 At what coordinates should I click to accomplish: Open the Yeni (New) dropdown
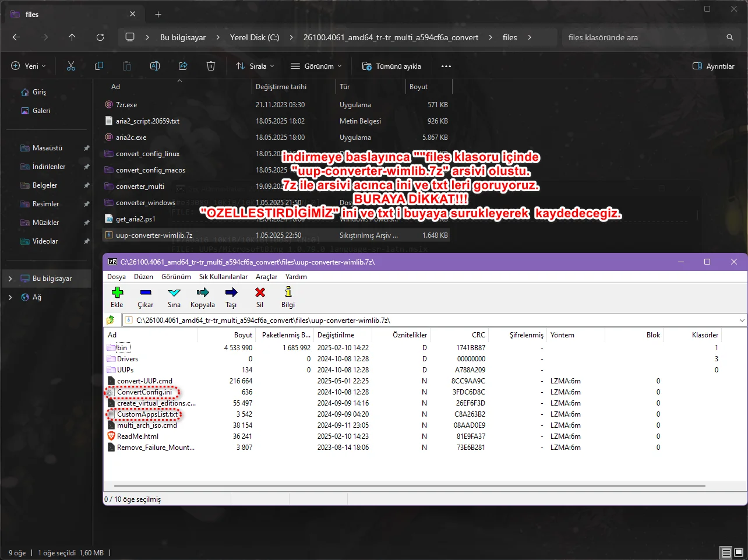pos(29,66)
